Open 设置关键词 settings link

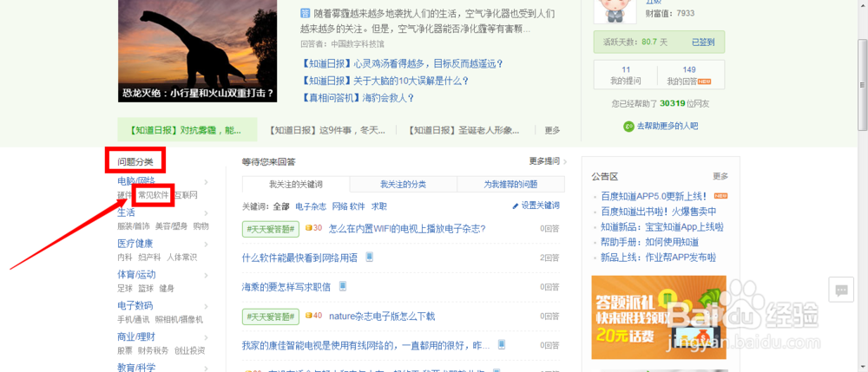[x=540, y=206]
